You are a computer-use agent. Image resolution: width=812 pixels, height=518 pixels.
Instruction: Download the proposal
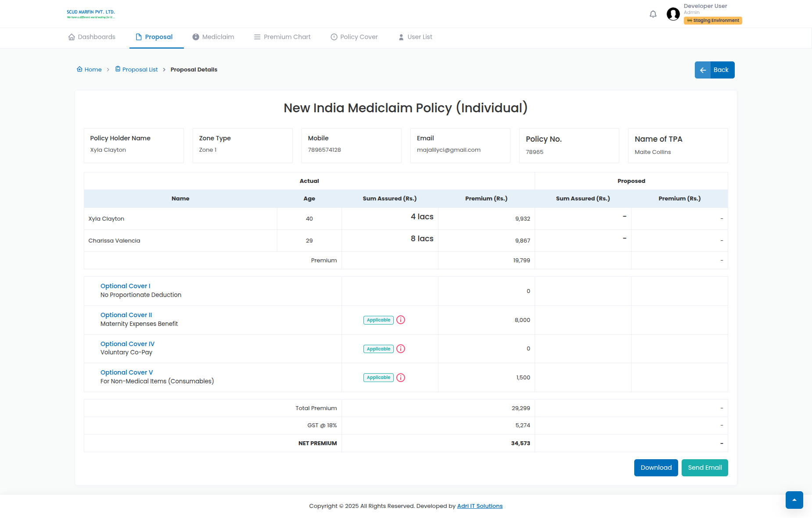[656, 468]
